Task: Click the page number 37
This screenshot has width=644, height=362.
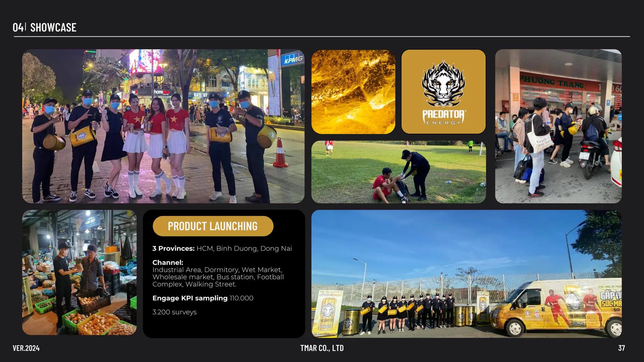Action: 621,348
